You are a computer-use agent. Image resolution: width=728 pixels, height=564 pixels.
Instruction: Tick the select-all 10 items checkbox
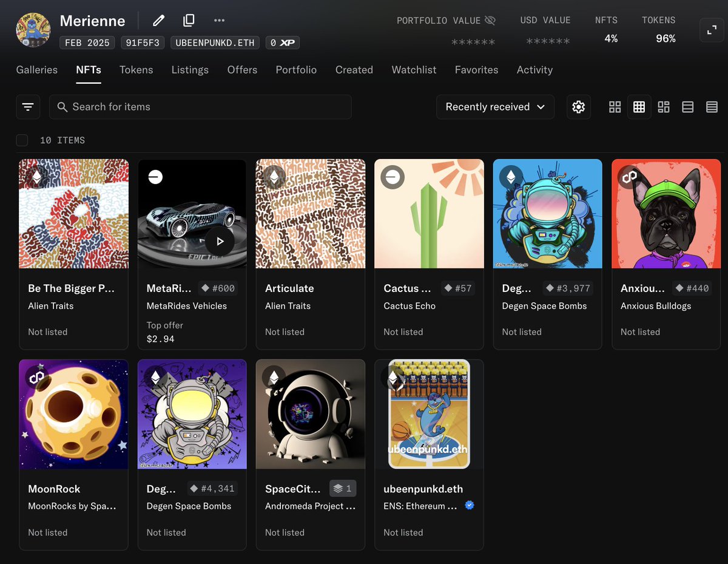[x=22, y=140]
